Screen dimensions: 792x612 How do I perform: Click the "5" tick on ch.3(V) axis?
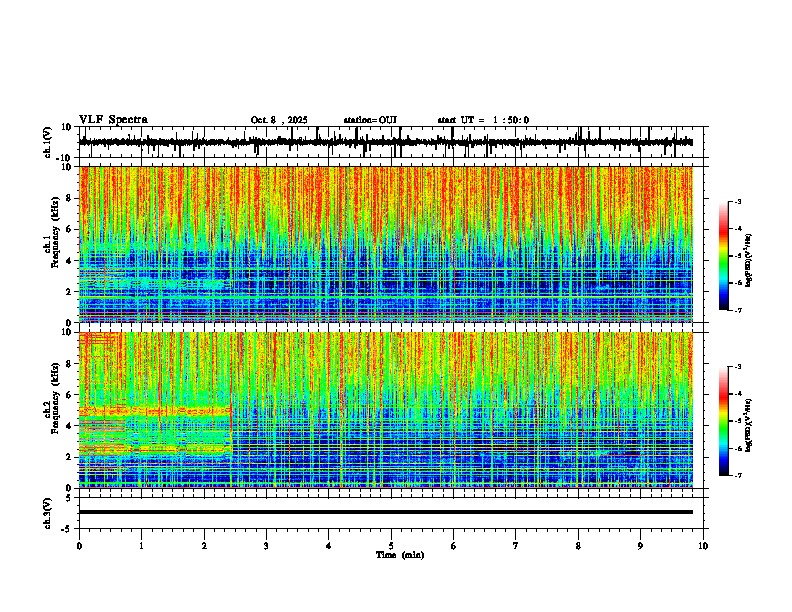tap(70, 498)
